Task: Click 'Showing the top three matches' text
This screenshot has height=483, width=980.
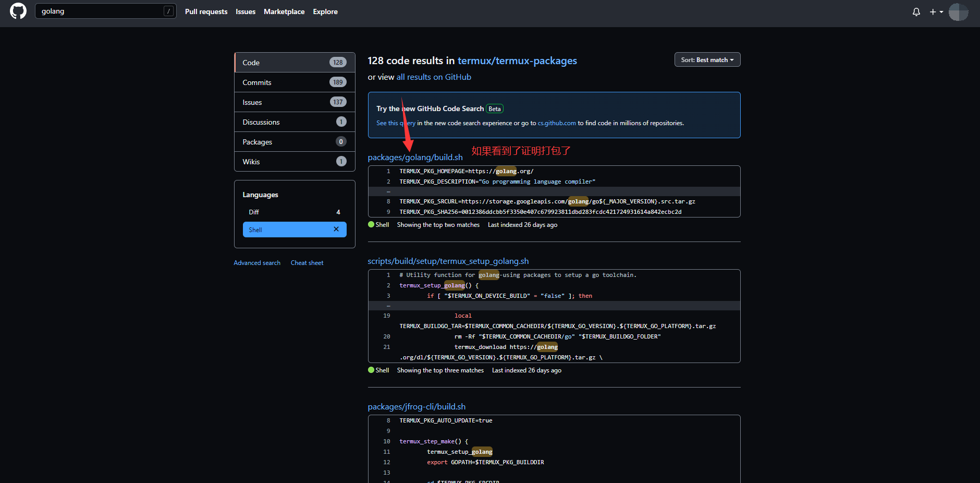Action: (x=440, y=370)
